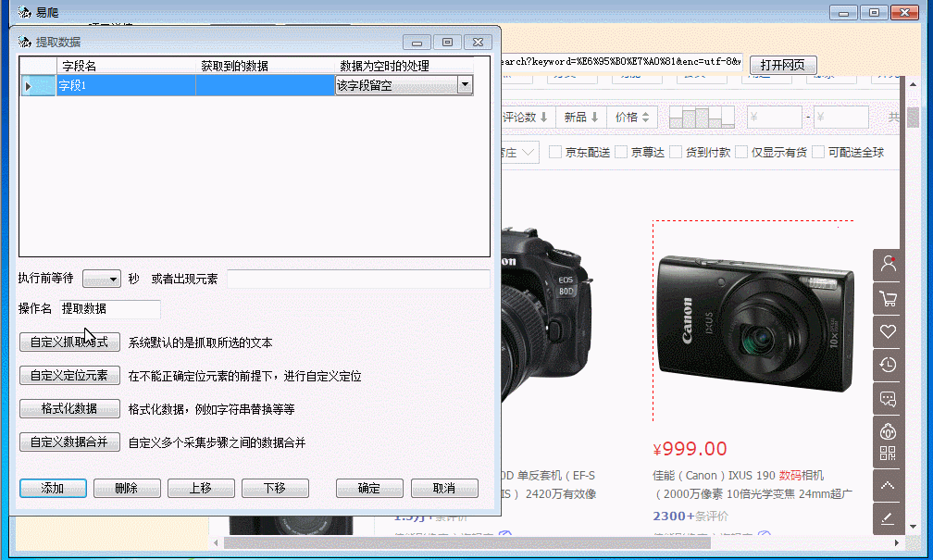The image size is (933, 560).
Task: Open the 2300+条评价 reviews link
Action: click(690, 516)
